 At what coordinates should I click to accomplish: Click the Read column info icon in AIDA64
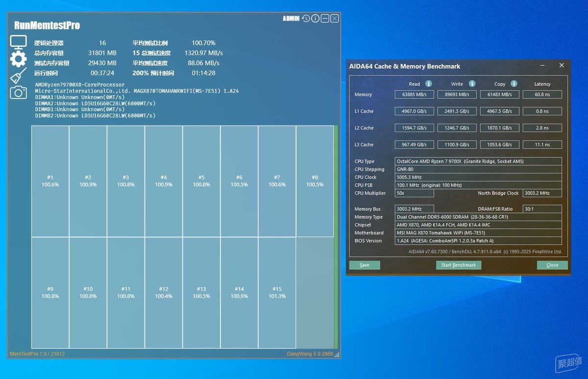[429, 84]
